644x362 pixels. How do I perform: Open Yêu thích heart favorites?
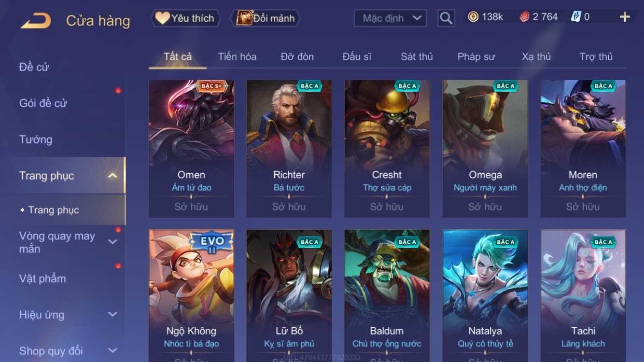(x=185, y=18)
